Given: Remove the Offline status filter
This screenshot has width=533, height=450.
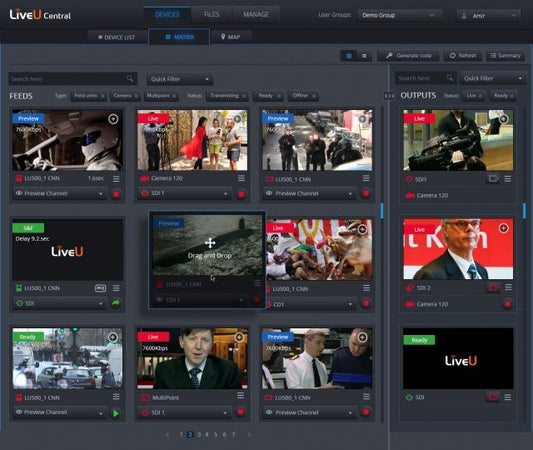Looking at the screenshot, I should [314, 96].
